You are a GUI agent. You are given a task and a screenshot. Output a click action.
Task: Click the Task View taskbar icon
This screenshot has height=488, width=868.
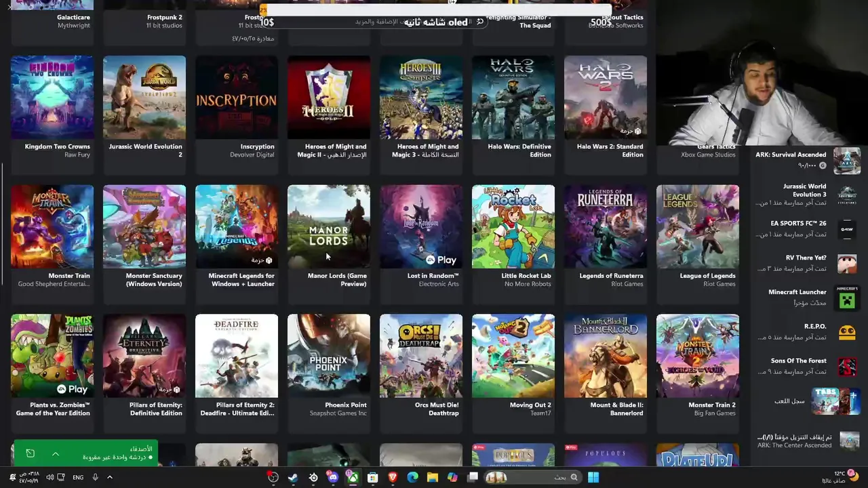point(473,477)
